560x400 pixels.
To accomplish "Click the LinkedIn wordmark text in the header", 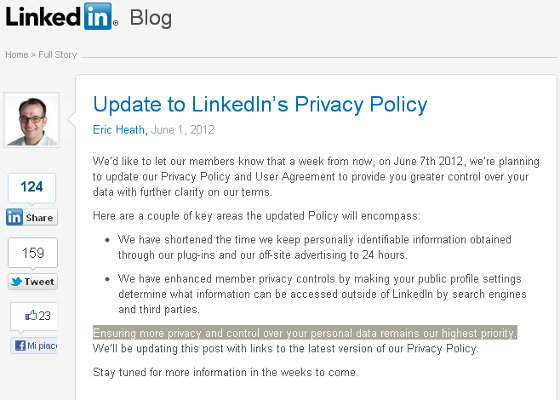I will pos(43,16).
